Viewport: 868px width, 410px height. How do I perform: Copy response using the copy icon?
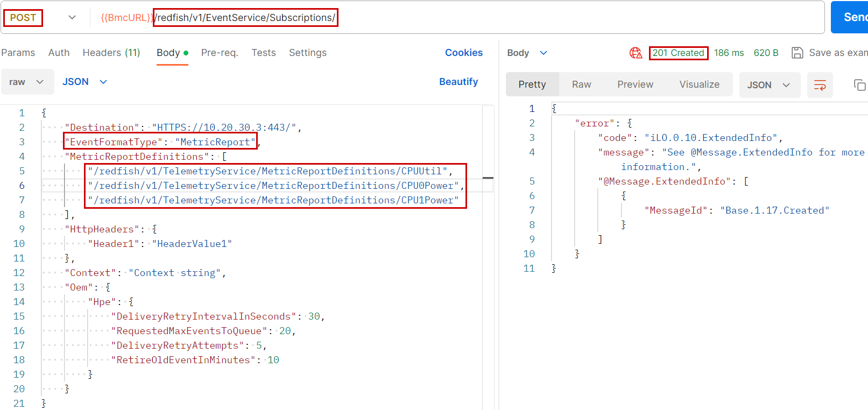point(859,85)
